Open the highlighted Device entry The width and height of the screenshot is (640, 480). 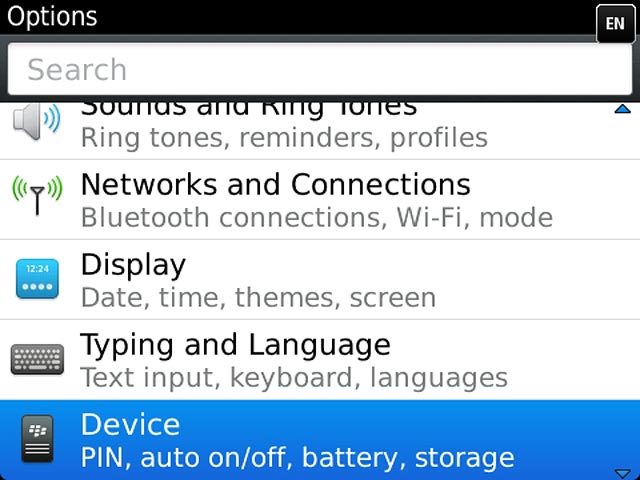click(320, 440)
